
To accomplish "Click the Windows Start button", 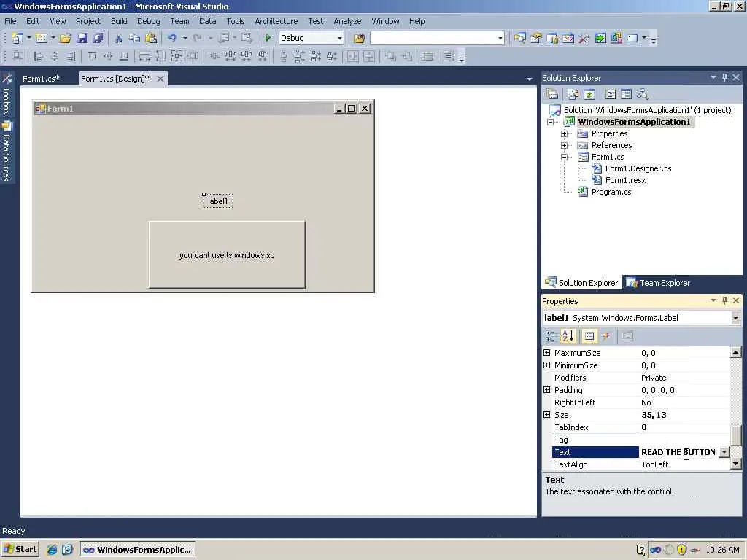I will [x=20, y=550].
